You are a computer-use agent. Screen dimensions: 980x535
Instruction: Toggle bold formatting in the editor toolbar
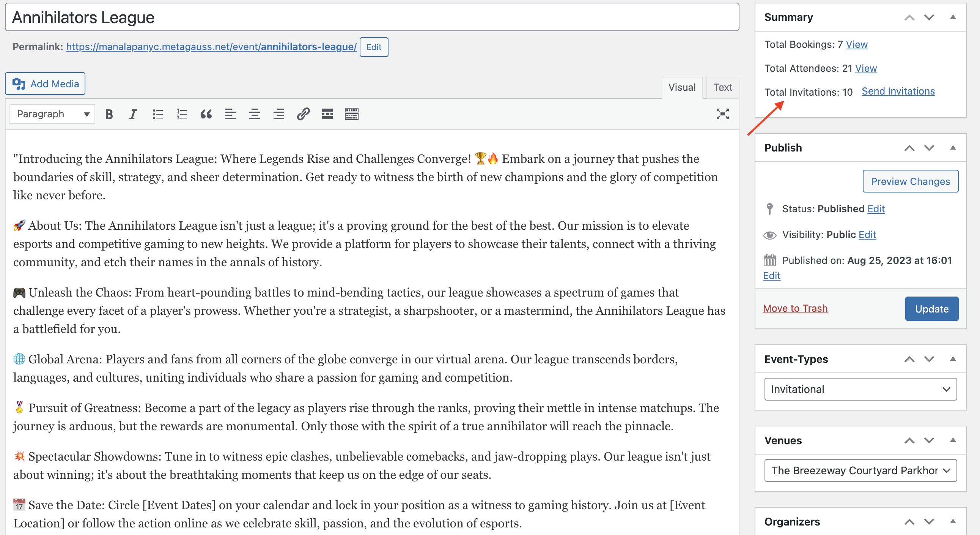(x=109, y=114)
